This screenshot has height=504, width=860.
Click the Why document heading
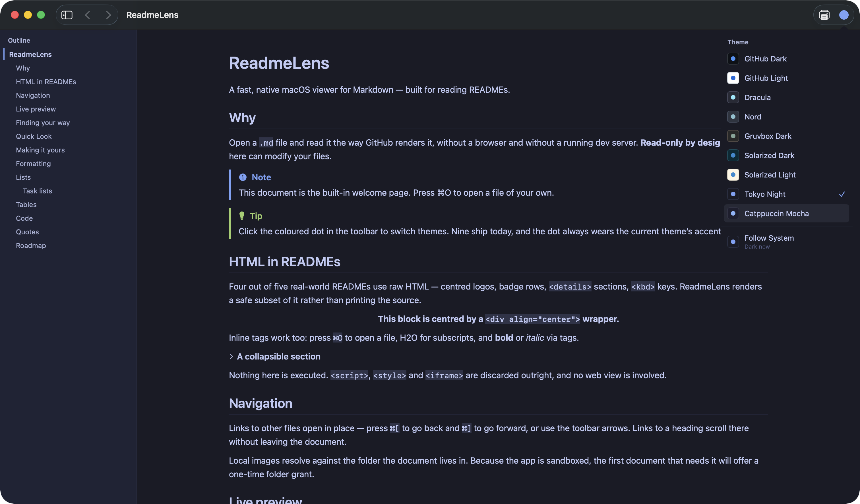click(242, 118)
